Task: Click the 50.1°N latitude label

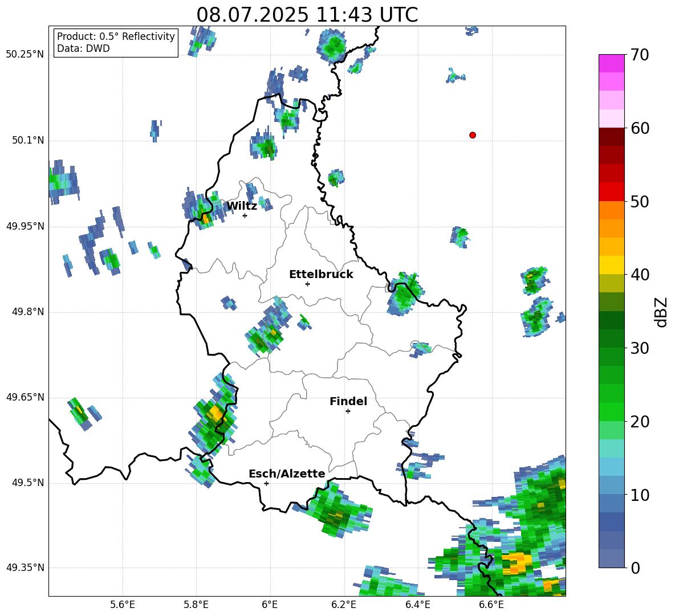Action: 28,140
